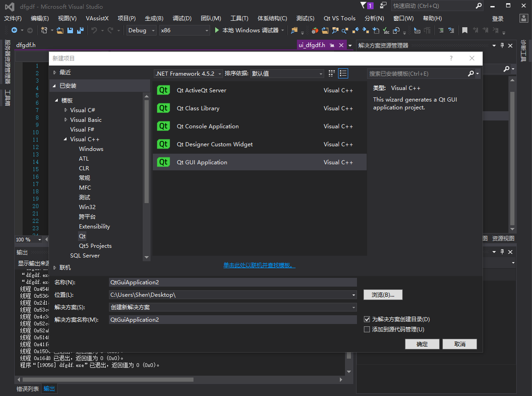The image size is (532, 396).
Task: Switch to Resource View tab
Action: coord(503,238)
